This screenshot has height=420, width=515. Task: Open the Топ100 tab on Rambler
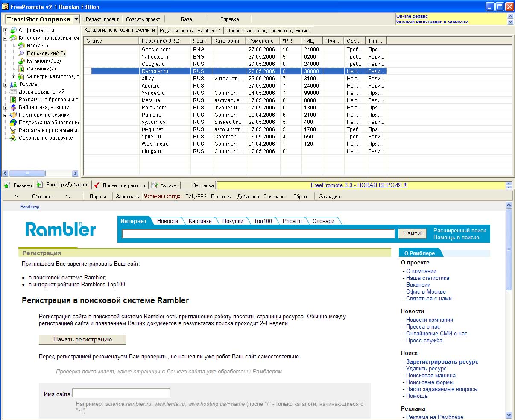263,221
